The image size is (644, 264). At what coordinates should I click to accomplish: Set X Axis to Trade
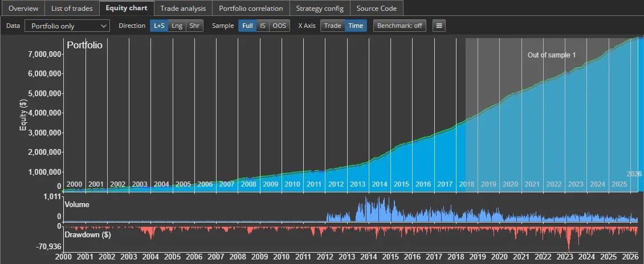[x=333, y=26]
